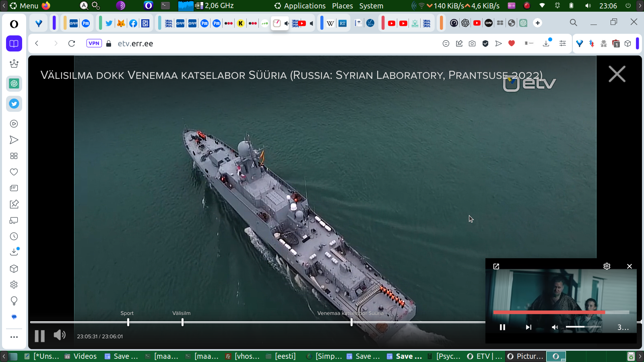Jump to Välisilm chapter marker
Image resolution: width=644 pixels, height=362 pixels.
click(x=182, y=322)
